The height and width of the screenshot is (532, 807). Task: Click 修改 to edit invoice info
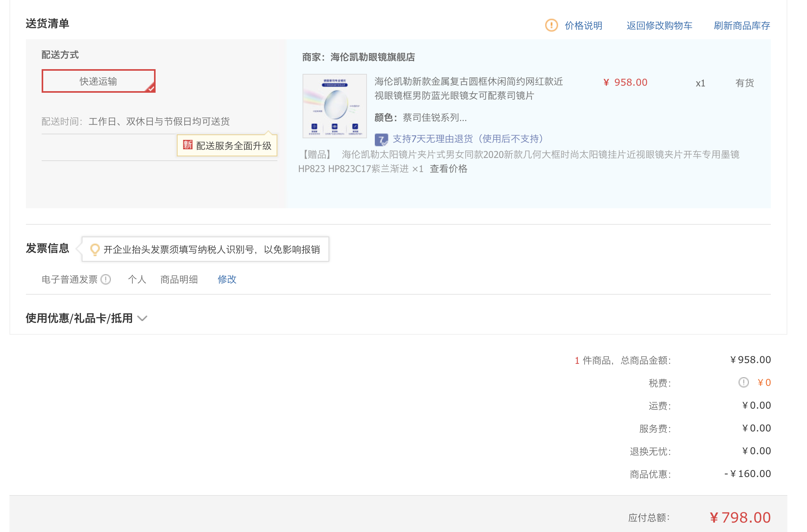click(227, 279)
